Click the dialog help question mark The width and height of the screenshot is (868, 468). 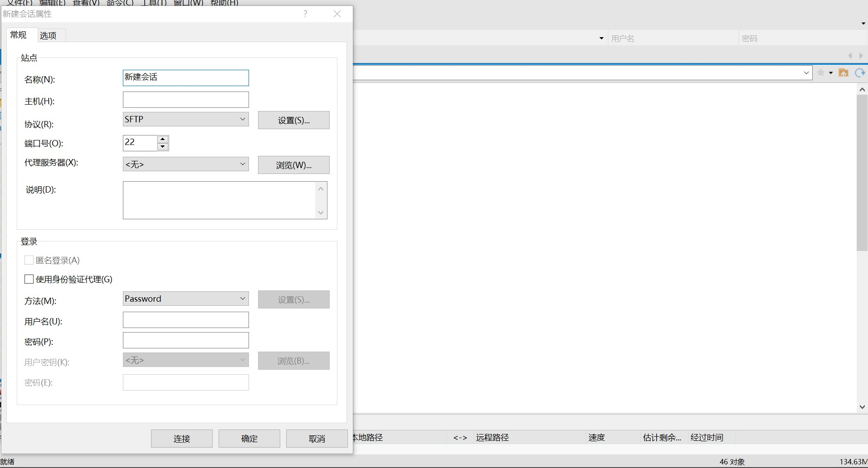point(305,14)
